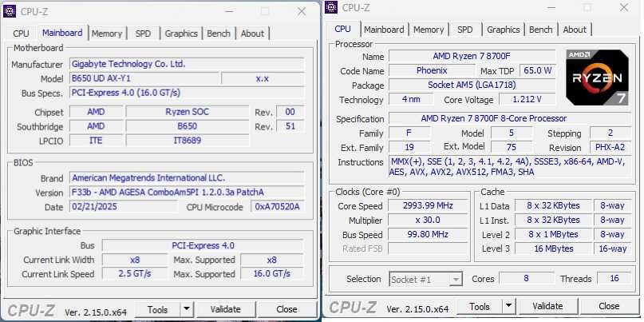
Task: Click the Ext. Model value 75
Action: point(512,147)
